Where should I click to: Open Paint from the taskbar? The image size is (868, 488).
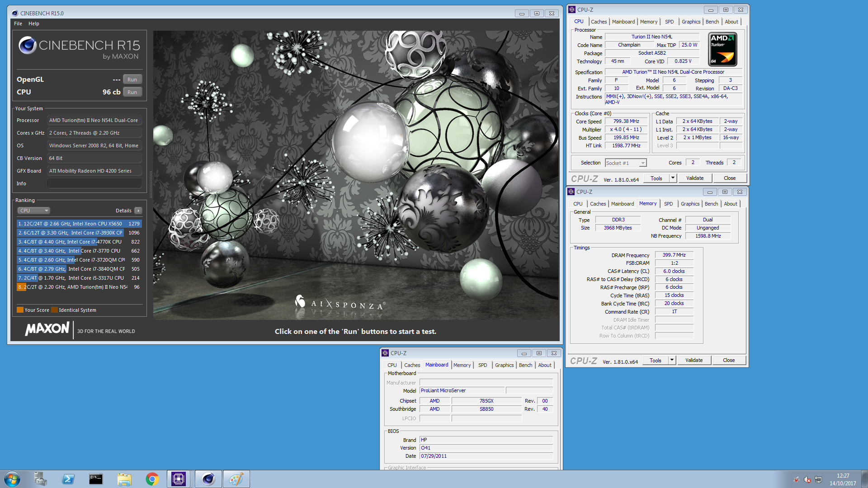(x=236, y=479)
